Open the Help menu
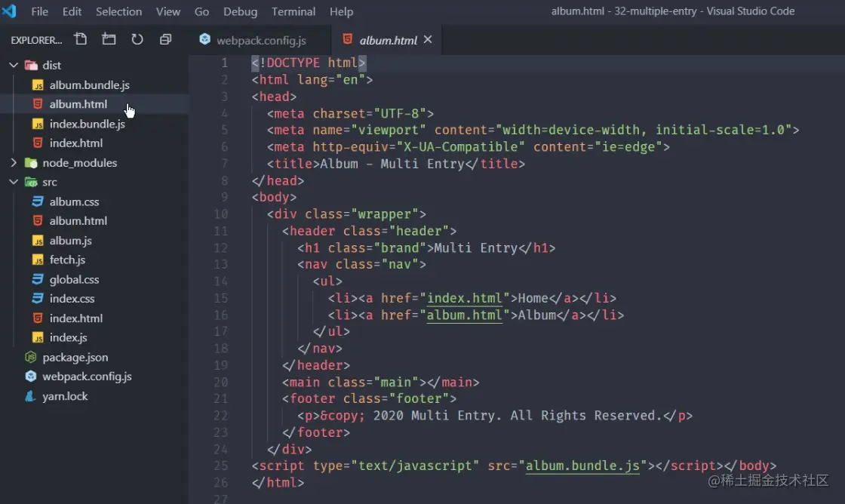845x504 pixels. pos(341,11)
